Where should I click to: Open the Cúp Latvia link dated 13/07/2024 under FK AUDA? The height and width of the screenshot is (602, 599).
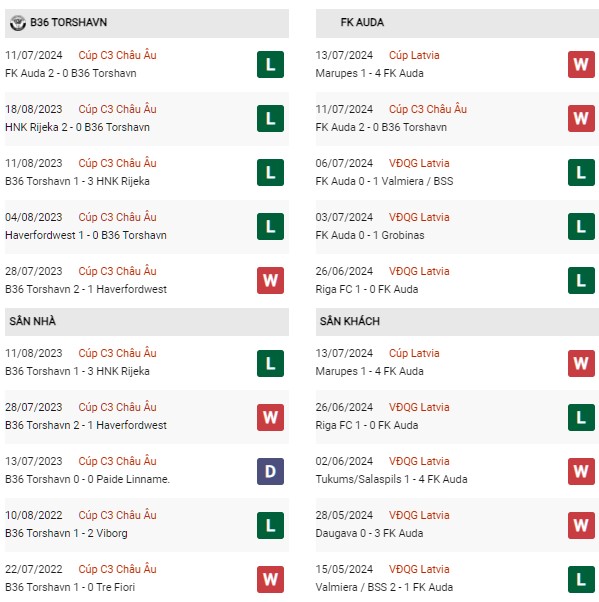click(x=414, y=55)
